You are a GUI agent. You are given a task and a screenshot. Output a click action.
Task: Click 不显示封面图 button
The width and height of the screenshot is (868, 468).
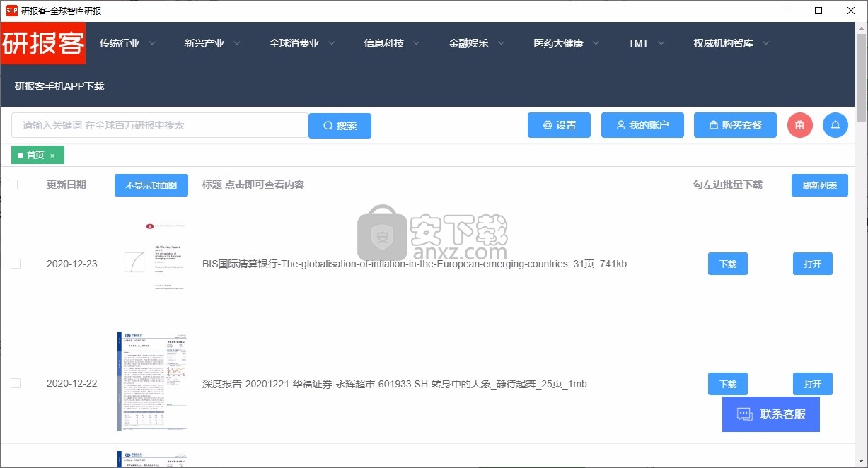click(151, 185)
